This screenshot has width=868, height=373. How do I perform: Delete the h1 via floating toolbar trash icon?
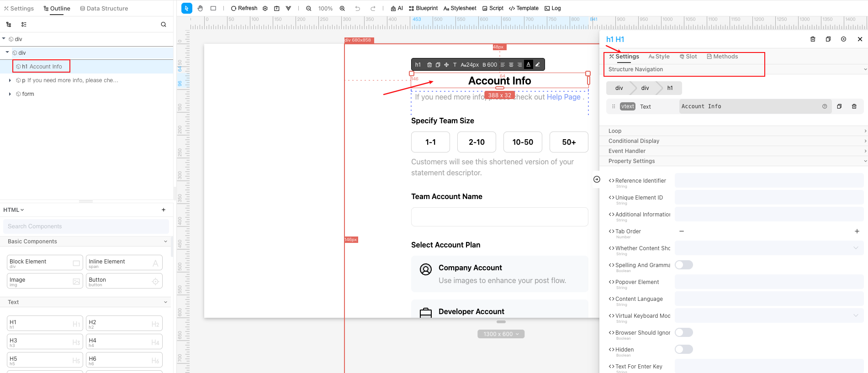(429, 65)
